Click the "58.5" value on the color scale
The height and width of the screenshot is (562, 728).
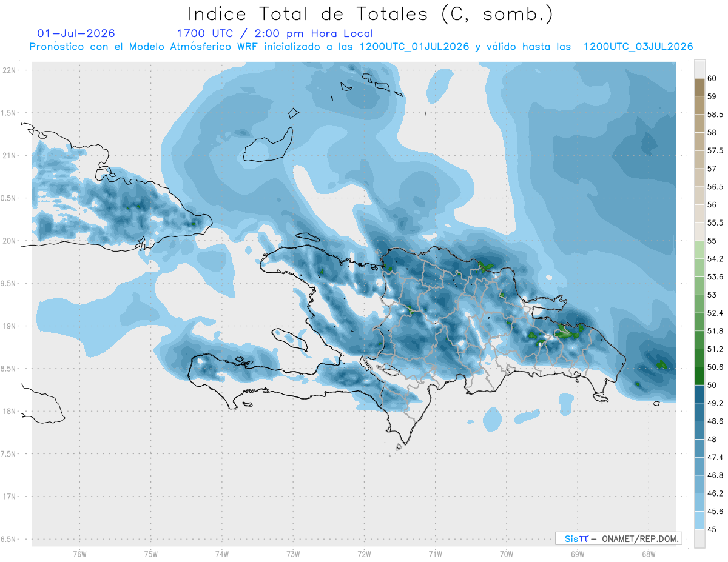click(x=715, y=114)
